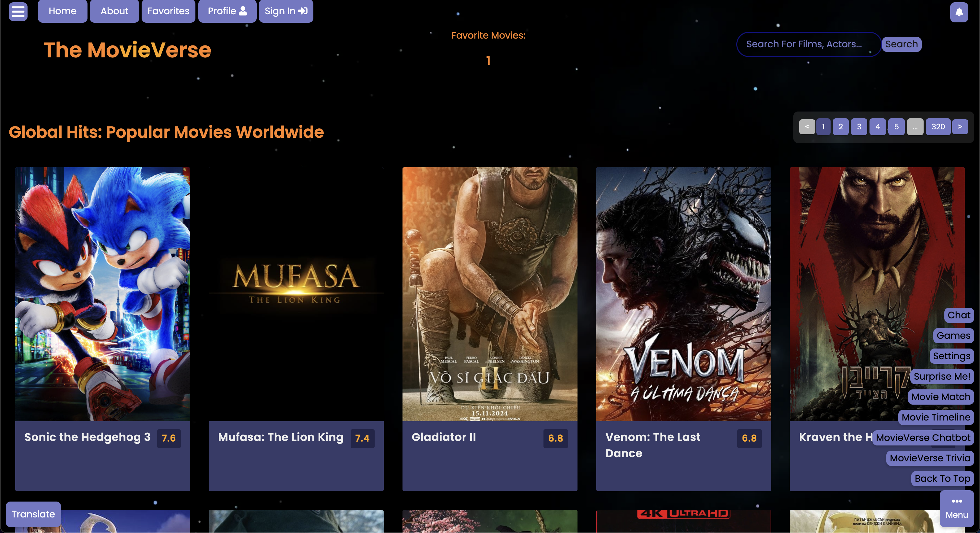Select page 5 in pagination
The height and width of the screenshot is (533, 980).
pos(896,127)
